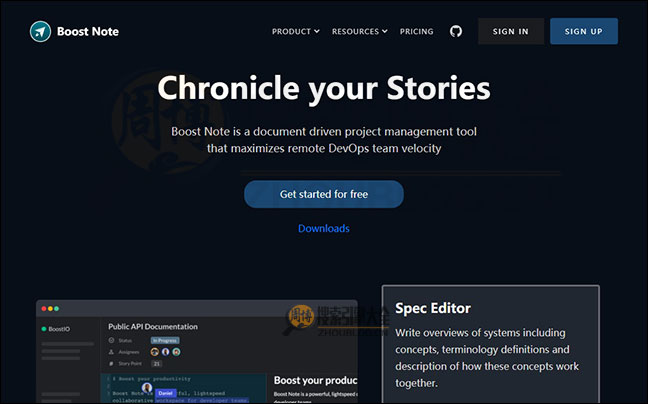Select the Spec Editor feature card
Screen dimensions: 648x404
click(x=491, y=344)
